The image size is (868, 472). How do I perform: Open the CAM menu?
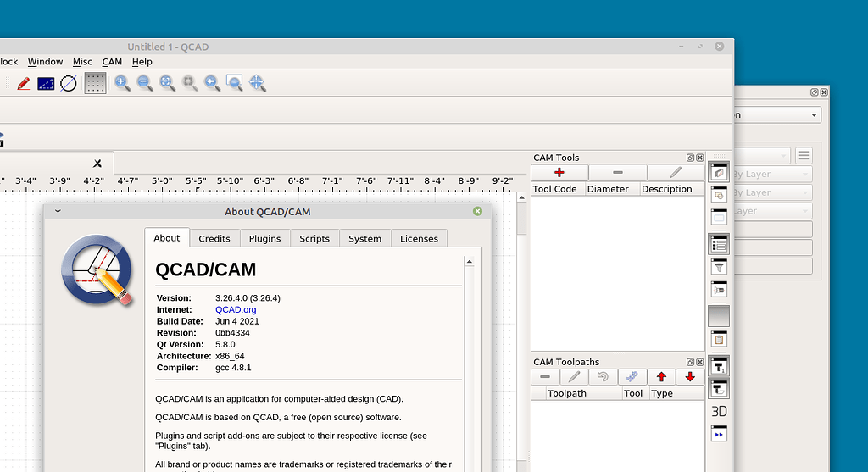point(112,62)
